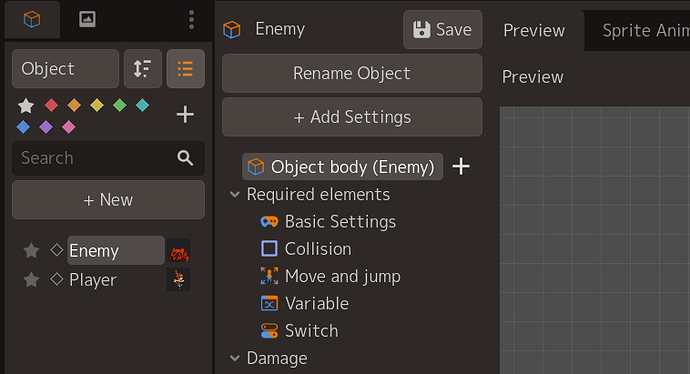Screen dimensions: 690x374
Task: Click the sort order icon button
Action: [143, 69]
